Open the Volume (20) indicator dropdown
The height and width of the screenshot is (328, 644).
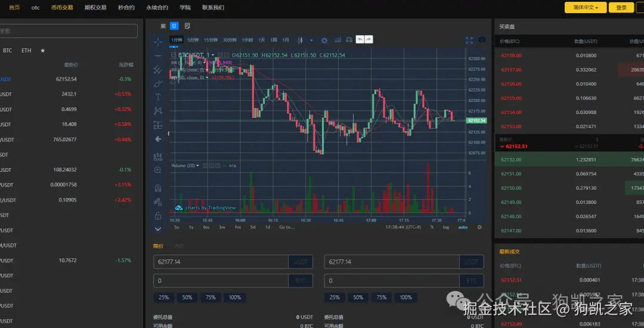pyautogui.click(x=197, y=165)
